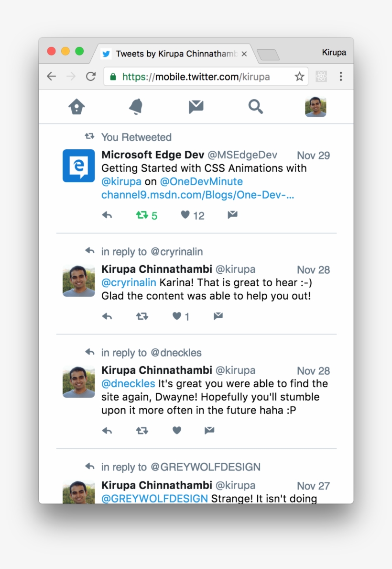Like the tweet replying to @dneckles
This screenshot has height=569, width=392.
tap(176, 430)
